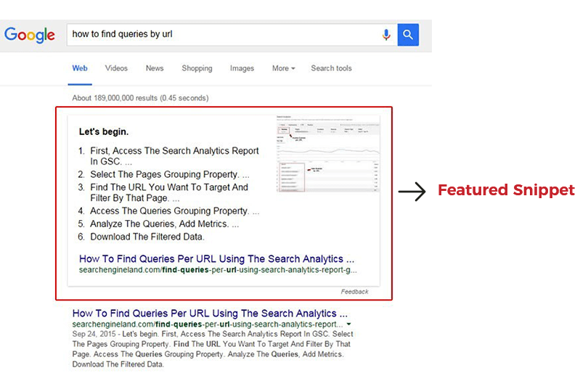This screenshot has width=588, height=392.
Task: Click the "Sep 24, 2015" result description
Action: pos(213,349)
